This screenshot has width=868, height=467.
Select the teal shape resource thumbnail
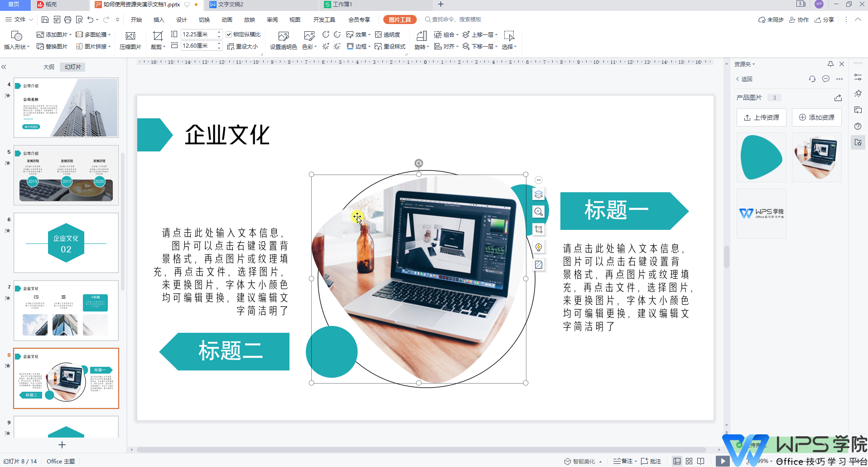[x=762, y=157]
